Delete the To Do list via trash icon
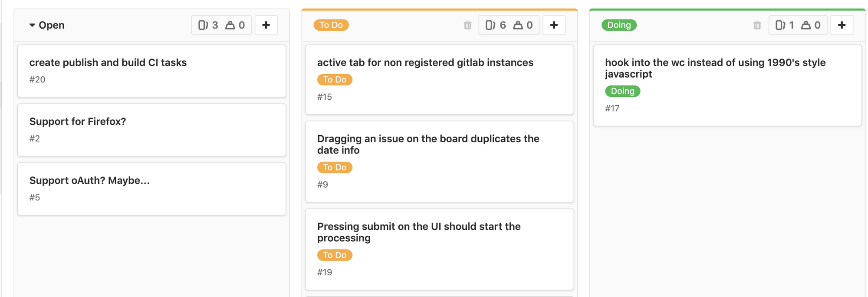The height and width of the screenshot is (297, 868). click(467, 25)
